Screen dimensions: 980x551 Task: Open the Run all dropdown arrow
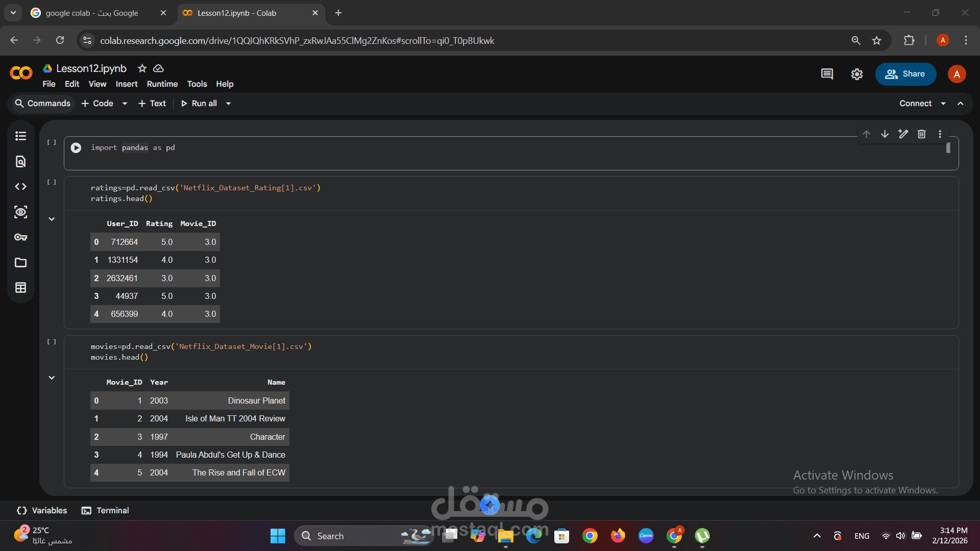(229, 104)
